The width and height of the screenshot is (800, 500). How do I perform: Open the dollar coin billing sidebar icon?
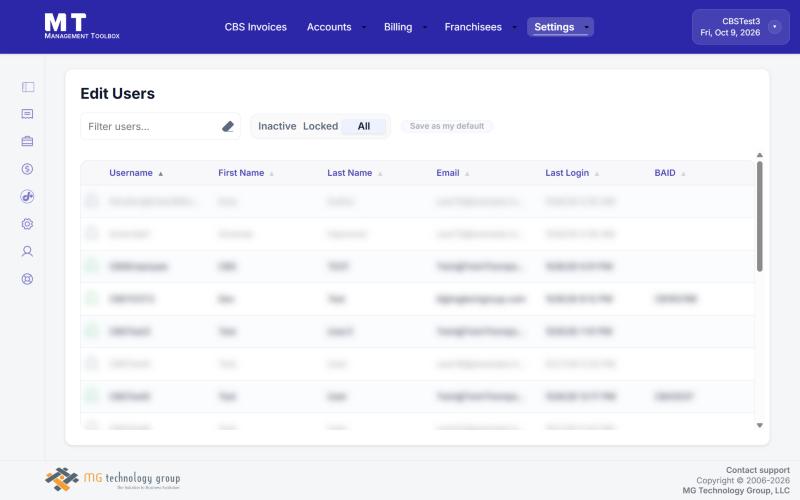(x=28, y=169)
